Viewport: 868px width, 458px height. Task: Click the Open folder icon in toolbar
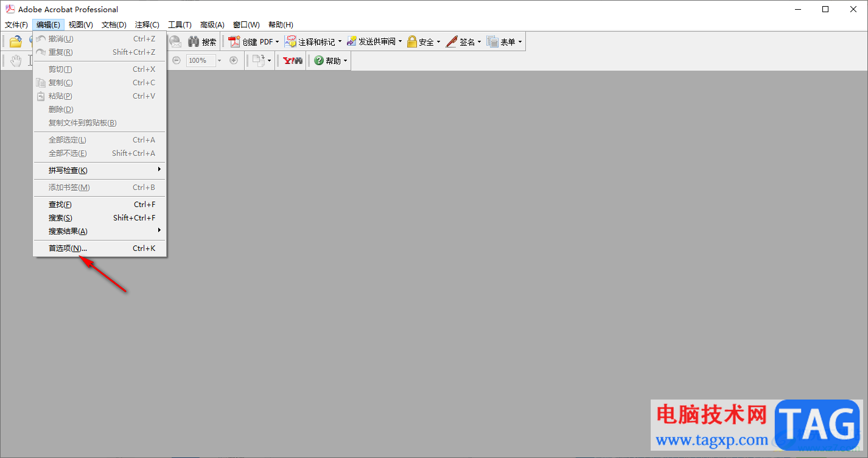[x=16, y=42]
